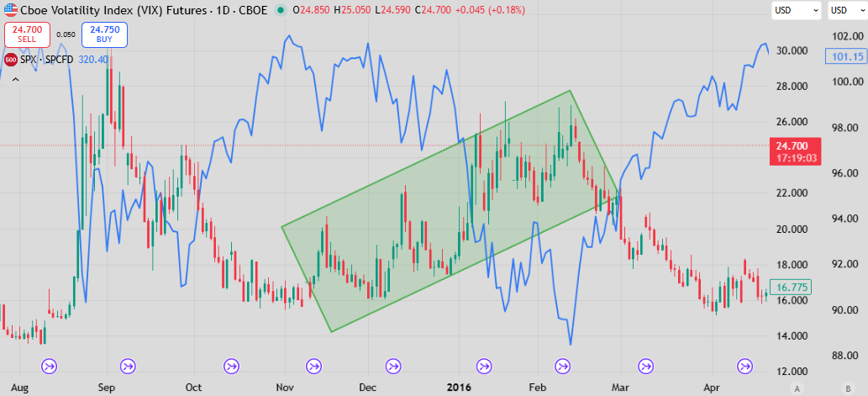This screenshot has height=396, width=868.
Task: Click the 12.000 price axis label
Action: [x=792, y=371]
